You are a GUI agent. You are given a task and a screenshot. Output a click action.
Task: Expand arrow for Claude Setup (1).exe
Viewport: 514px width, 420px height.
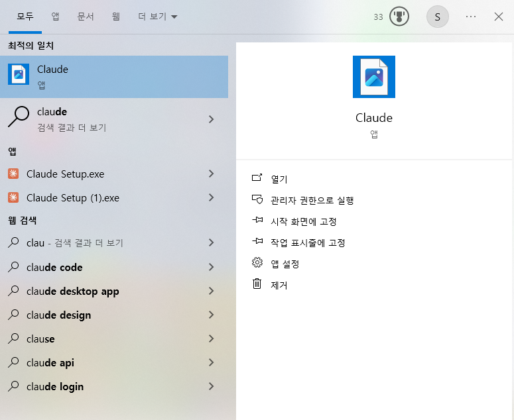[x=212, y=197]
